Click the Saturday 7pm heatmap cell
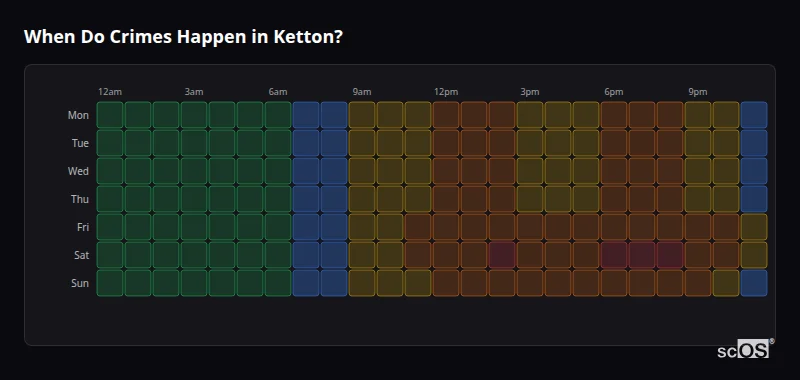This screenshot has width=800, height=380. point(642,255)
